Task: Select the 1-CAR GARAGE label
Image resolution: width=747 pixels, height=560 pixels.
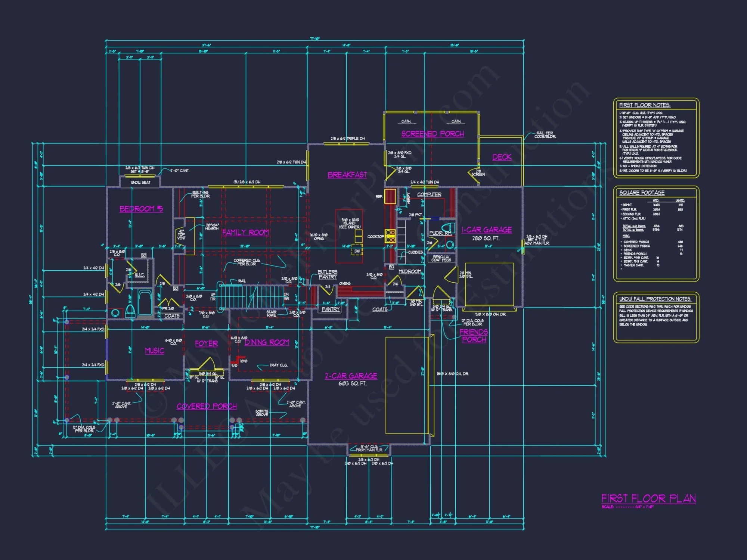Action: [486, 230]
